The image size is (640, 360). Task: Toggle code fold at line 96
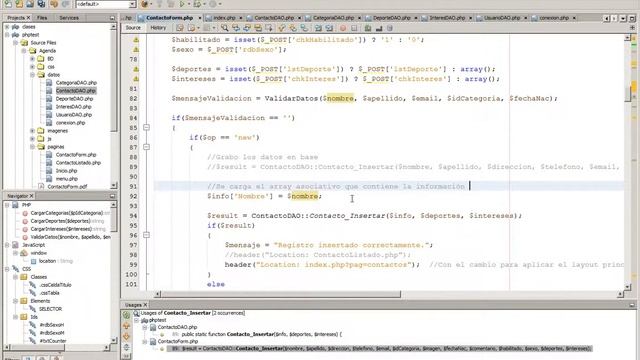point(146,235)
